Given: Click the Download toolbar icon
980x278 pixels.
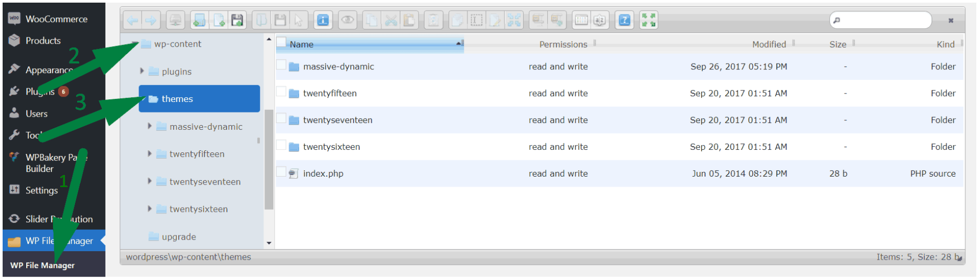Looking at the screenshot, I should [x=280, y=20].
